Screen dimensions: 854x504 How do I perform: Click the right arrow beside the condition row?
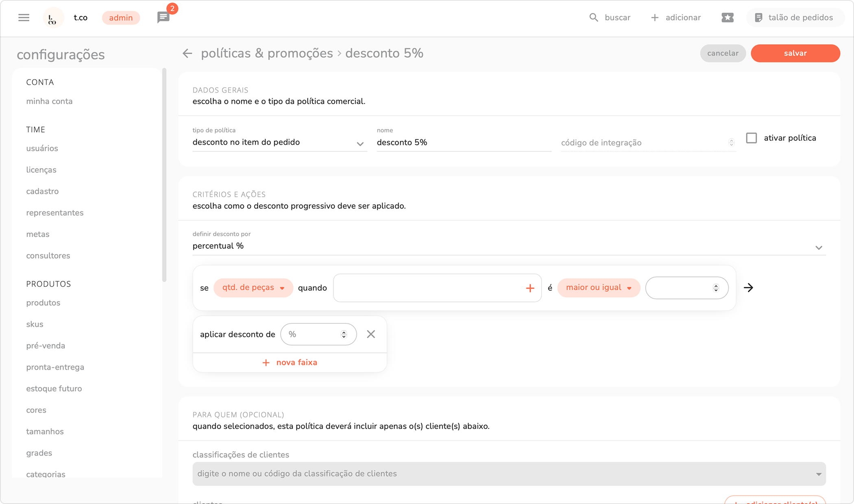pos(748,288)
